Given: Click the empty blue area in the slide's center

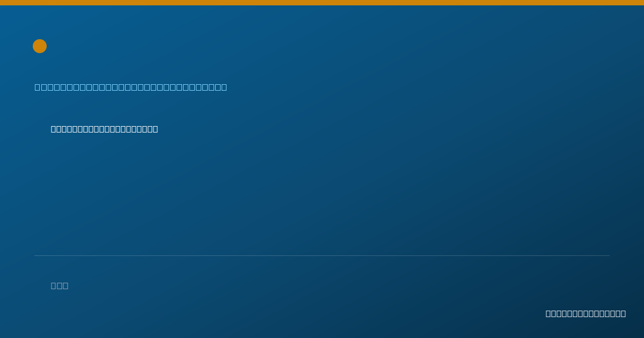Looking at the screenshot, I should [322, 193].
